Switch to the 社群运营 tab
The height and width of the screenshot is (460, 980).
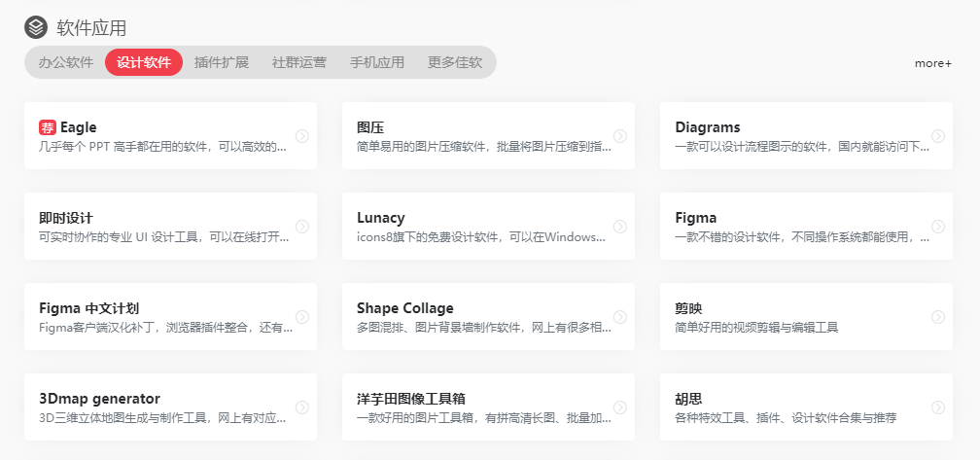point(299,62)
